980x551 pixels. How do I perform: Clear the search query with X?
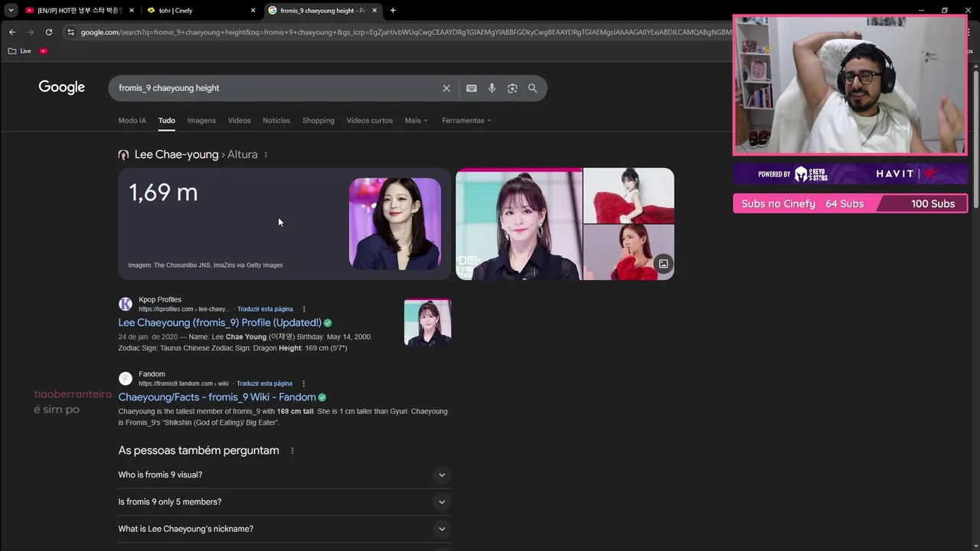(446, 88)
